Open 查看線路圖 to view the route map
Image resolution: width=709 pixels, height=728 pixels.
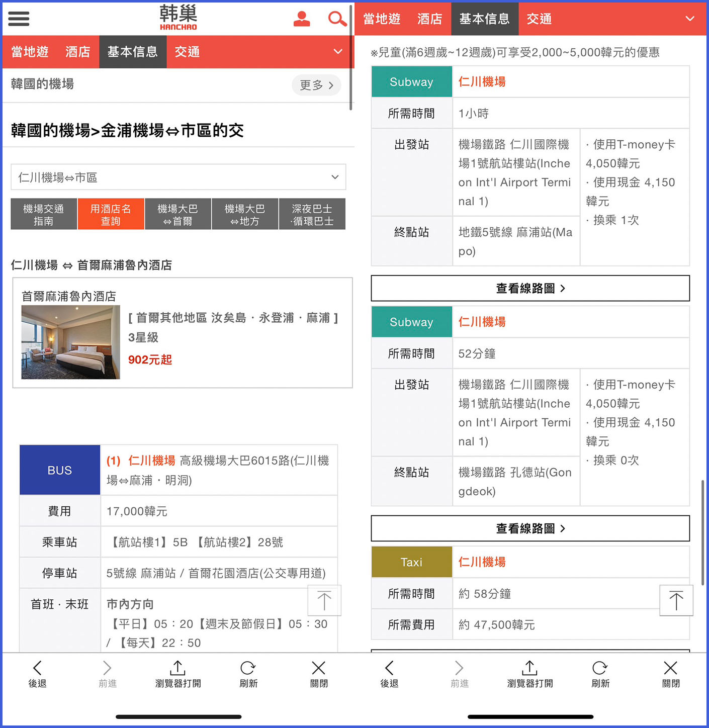point(530,288)
